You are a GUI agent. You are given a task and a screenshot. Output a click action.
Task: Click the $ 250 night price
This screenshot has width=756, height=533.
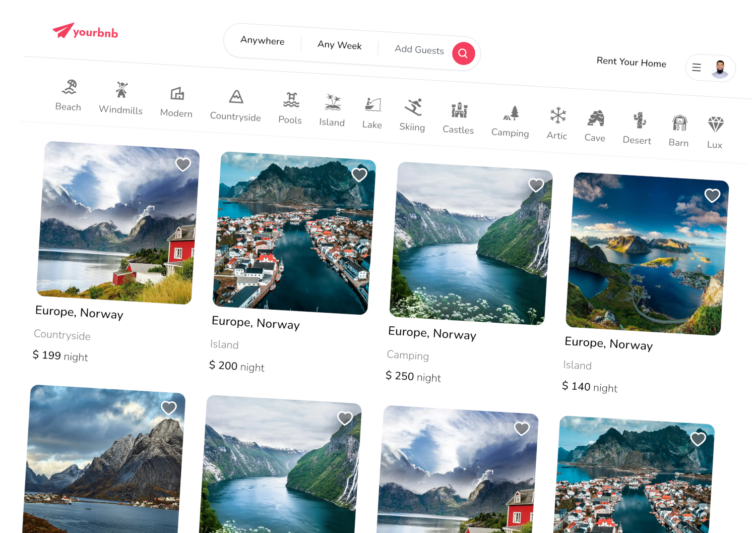click(x=413, y=377)
